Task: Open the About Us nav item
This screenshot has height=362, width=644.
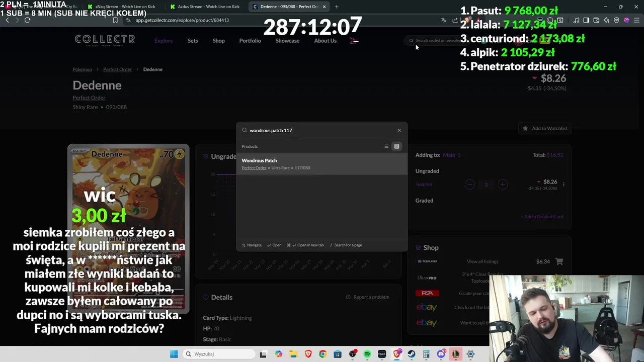Action: 325,41
